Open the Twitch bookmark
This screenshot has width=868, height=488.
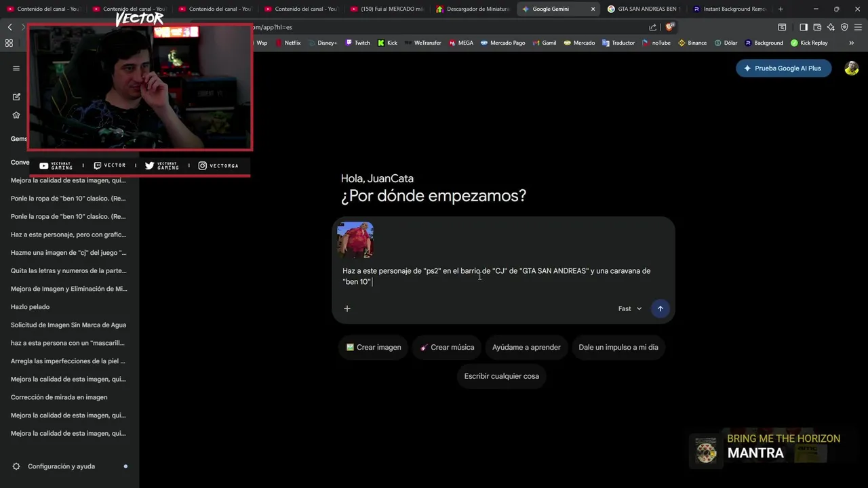358,43
